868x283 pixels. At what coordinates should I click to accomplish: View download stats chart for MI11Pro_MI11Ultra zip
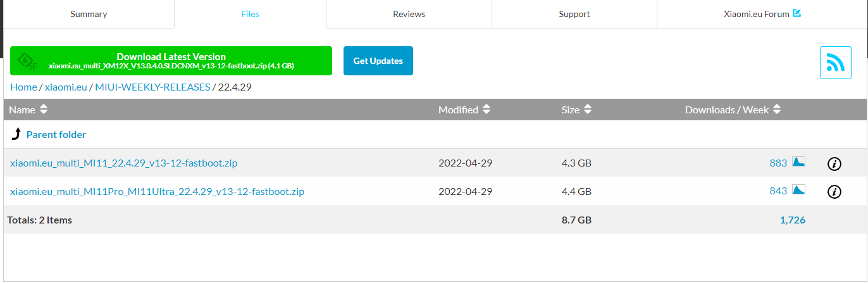coord(798,189)
